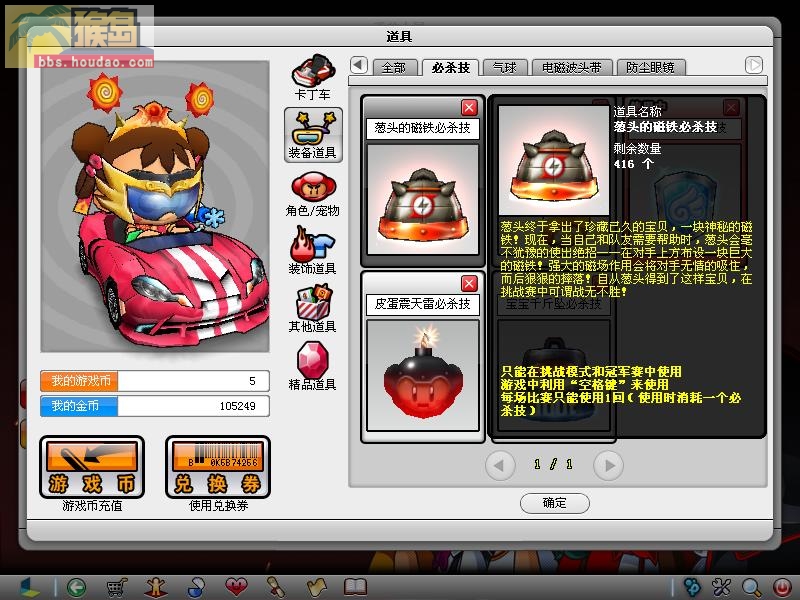The image size is (800, 600).
Task: Switch to the 电磁波头带 tab
Action: (x=571, y=67)
